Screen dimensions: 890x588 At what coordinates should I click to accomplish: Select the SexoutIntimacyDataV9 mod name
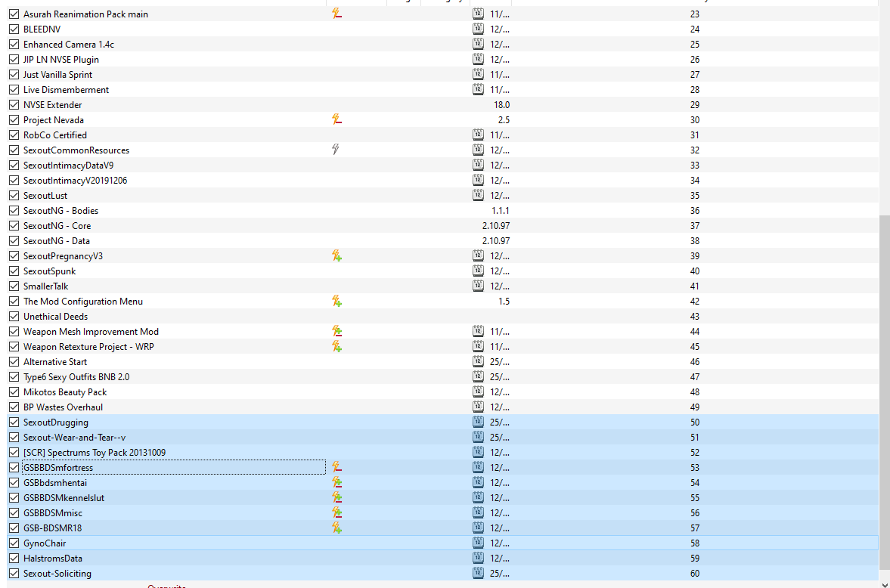pyautogui.click(x=68, y=166)
